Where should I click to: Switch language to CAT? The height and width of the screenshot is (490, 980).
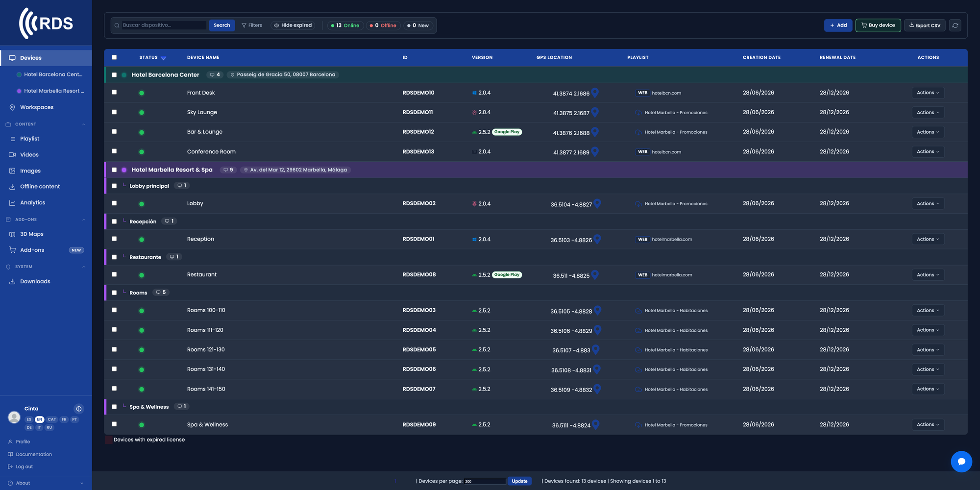pyautogui.click(x=52, y=419)
